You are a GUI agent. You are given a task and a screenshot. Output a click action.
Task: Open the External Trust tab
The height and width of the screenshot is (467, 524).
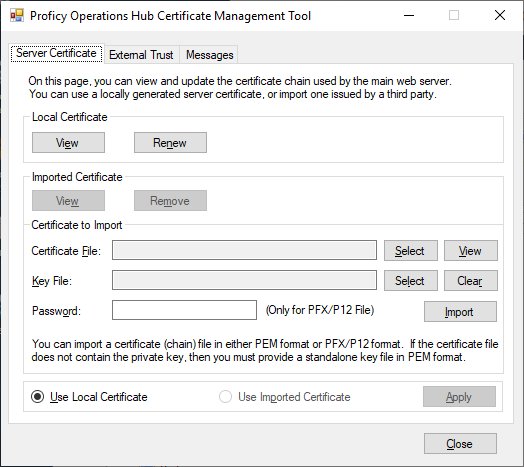point(141,54)
